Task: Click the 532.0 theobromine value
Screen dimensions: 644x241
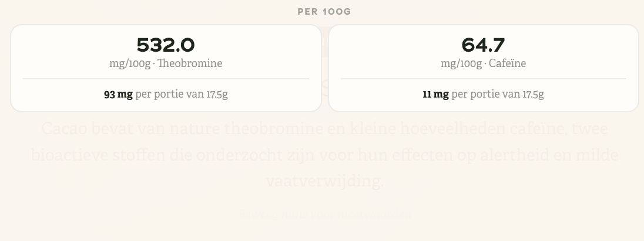Action: pos(166,45)
